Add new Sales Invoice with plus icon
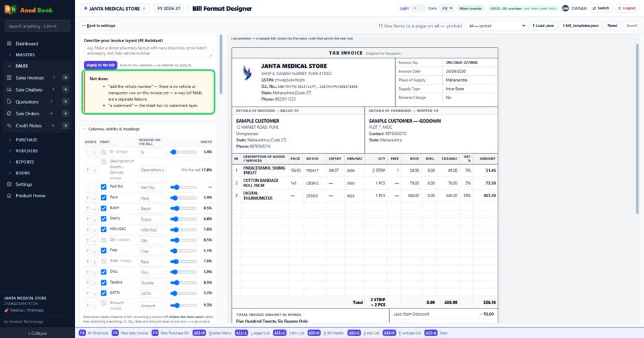 click(65, 78)
